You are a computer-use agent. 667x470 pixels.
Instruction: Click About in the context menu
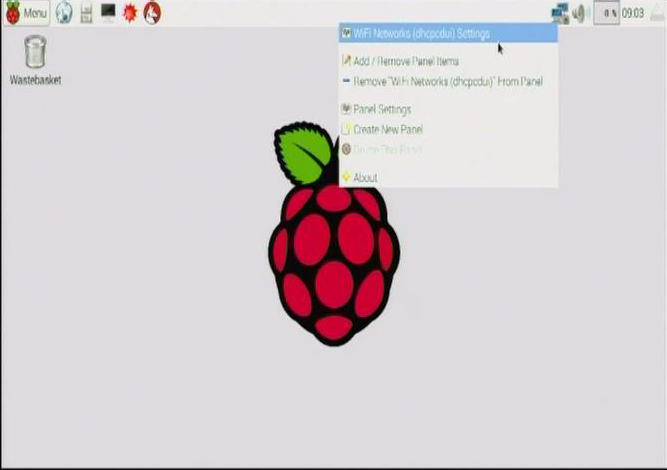[448, 177]
